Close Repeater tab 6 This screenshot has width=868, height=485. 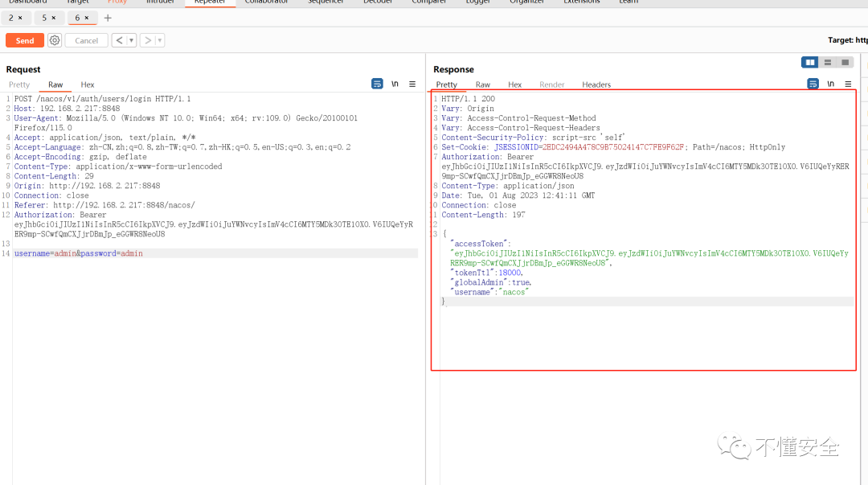86,18
